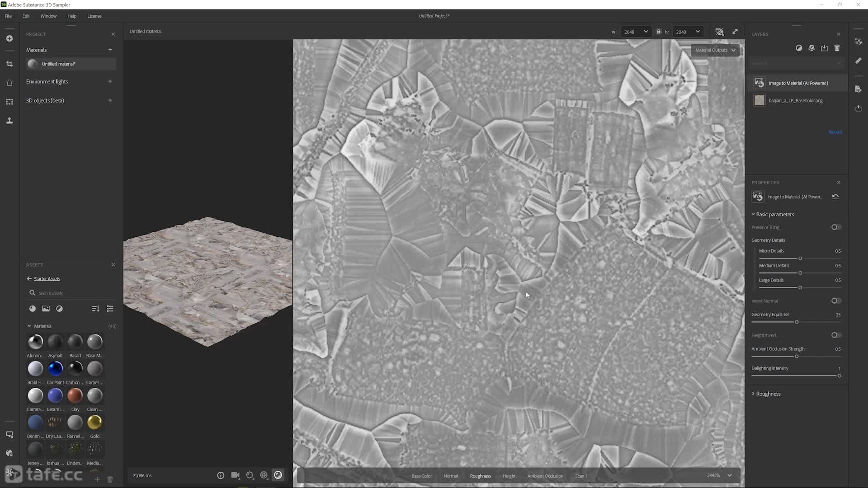Open the environment globe icon
The image size is (868, 488).
(x=264, y=475)
